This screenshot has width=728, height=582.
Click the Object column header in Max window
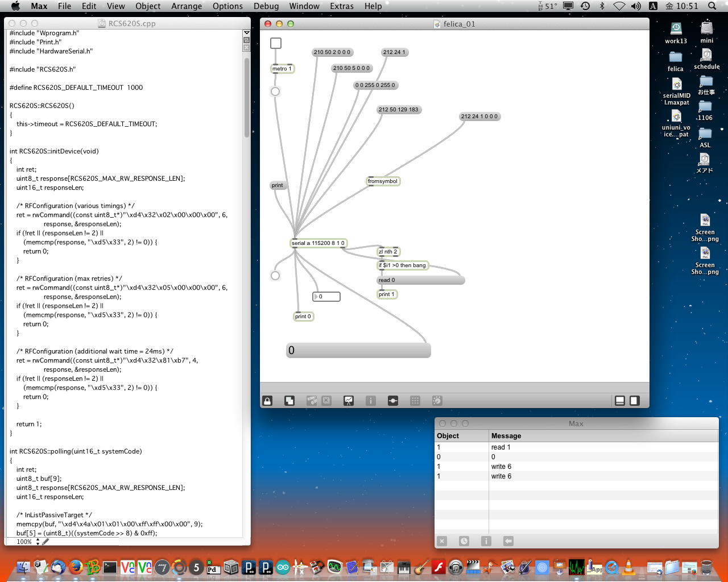461,436
